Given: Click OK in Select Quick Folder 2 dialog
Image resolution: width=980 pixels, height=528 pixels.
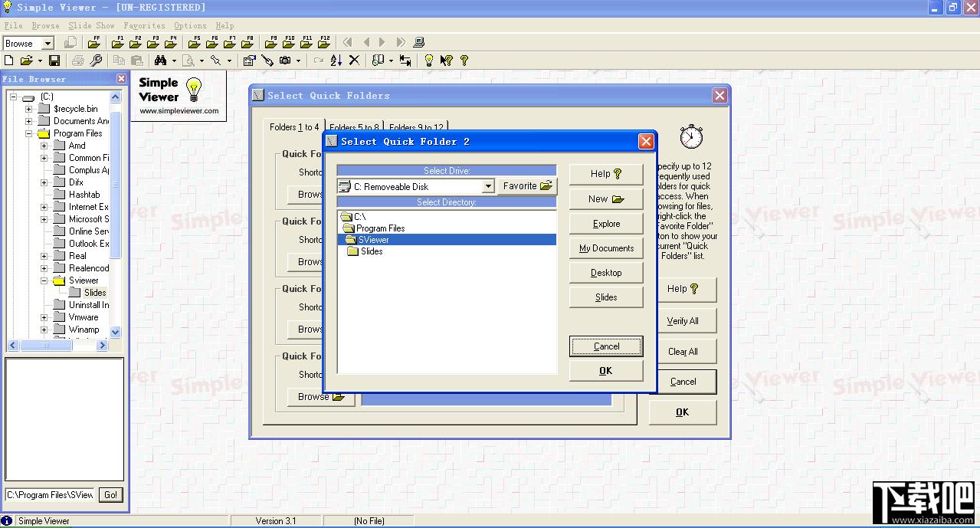Looking at the screenshot, I should click(606, 371).
